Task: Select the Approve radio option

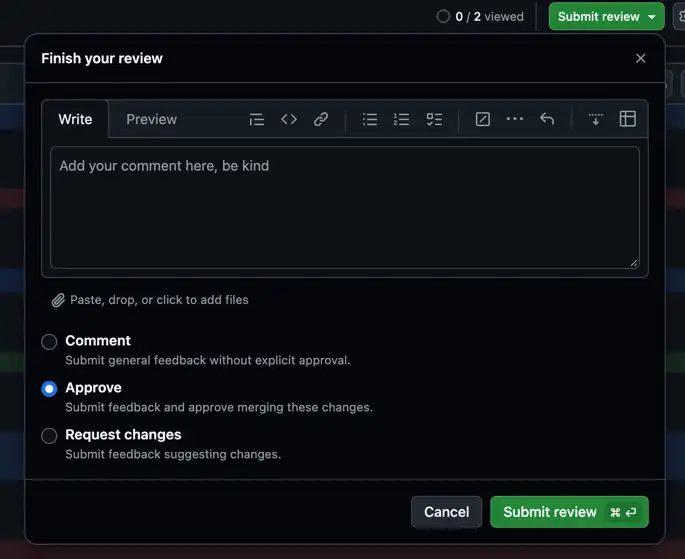Action: point(49,389)
